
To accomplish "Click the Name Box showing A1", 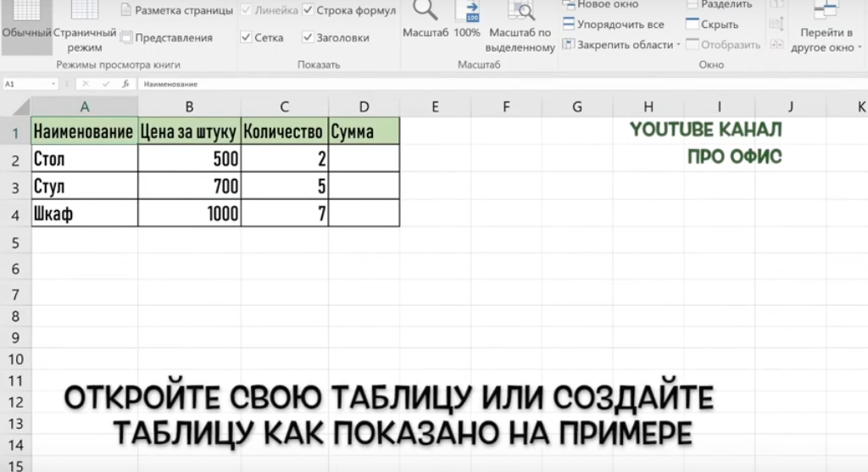I will click(26, 84).
